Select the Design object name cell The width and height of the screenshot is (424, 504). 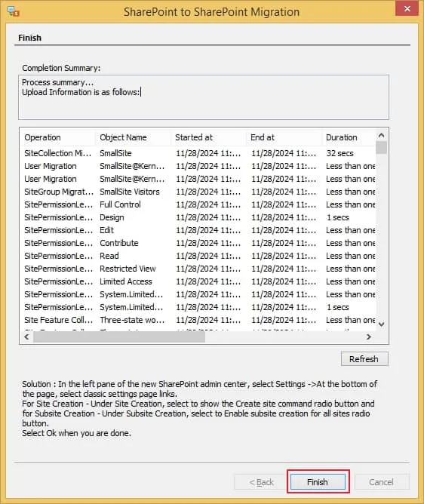click(112, 217)
